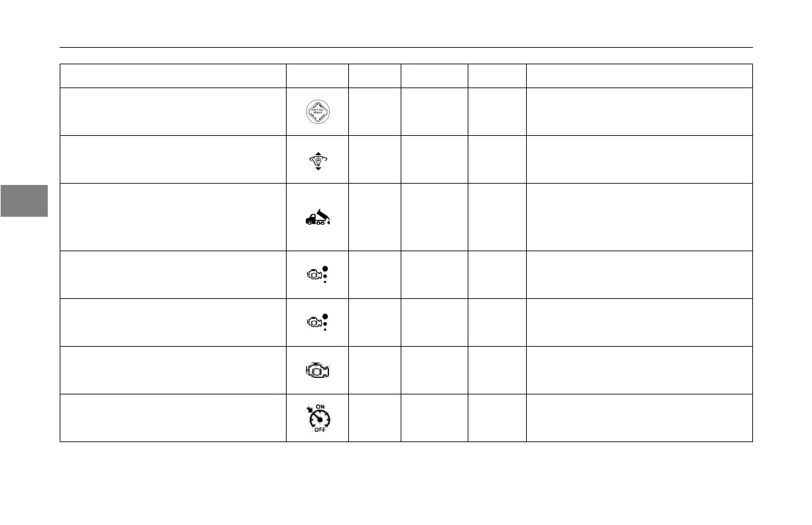
Task: Click the leftmost cell beside the no-dots engine icon
Action: (172, 370)
